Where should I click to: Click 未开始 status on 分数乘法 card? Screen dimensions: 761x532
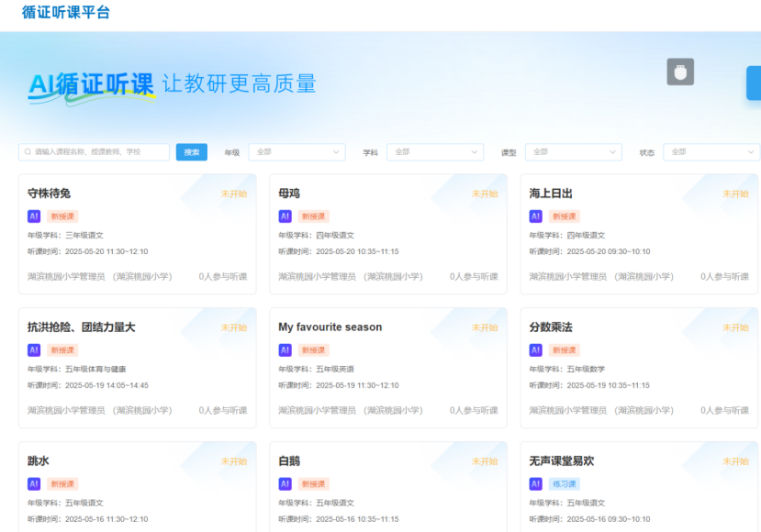(736, 327)
